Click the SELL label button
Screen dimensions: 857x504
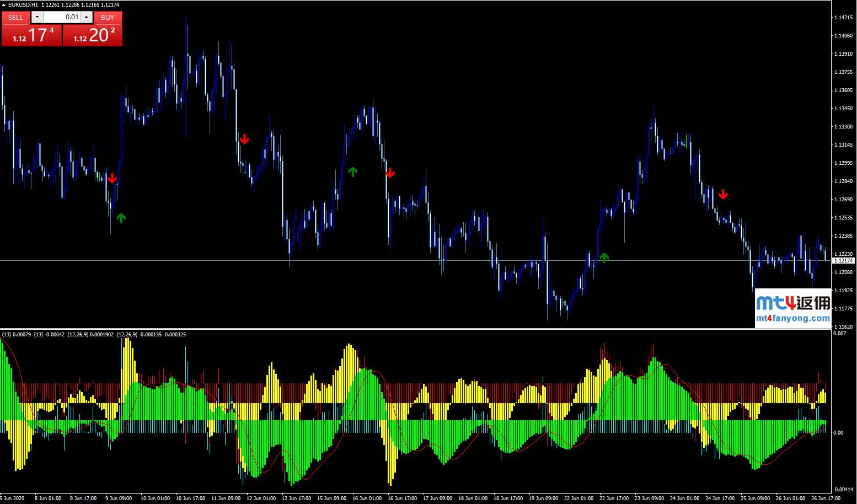click(15, 17)
